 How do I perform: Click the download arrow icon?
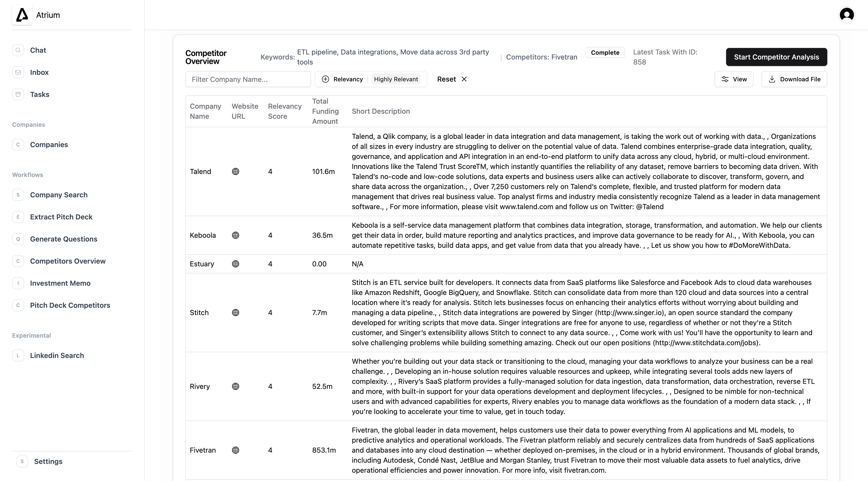(x=772, y=79)
